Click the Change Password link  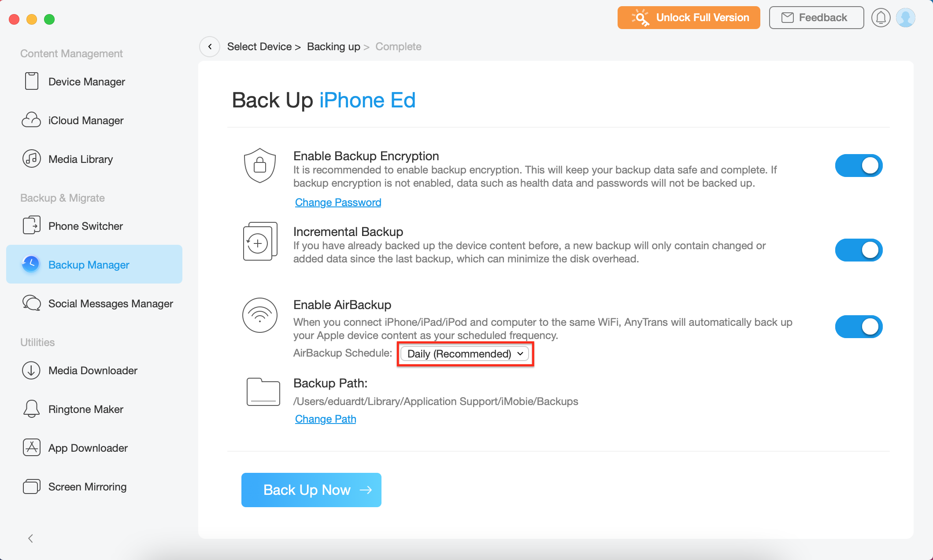coord(338,203)
